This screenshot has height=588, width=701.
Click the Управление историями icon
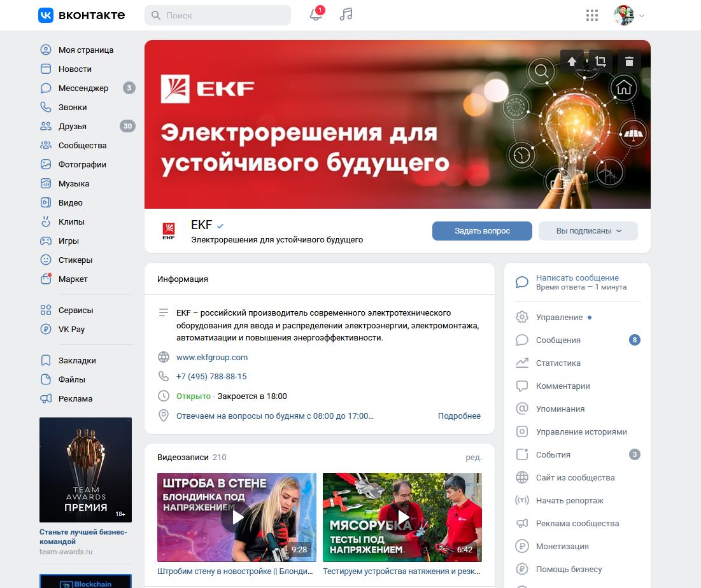521,431
